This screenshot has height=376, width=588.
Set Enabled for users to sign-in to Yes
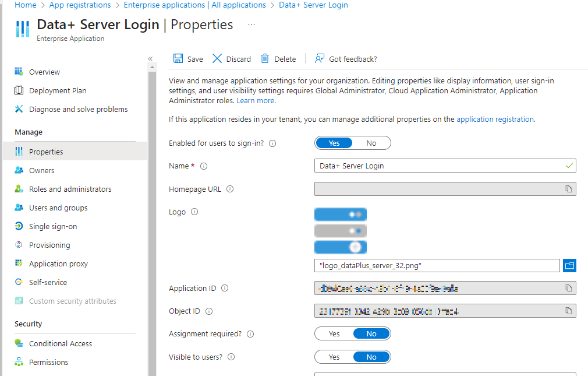coord(334,143)
